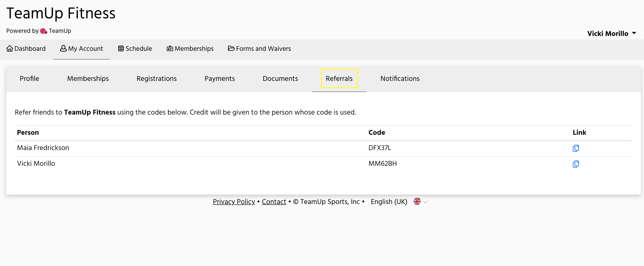Click the Dashboard home icon
The image size is (644, 266).
9,48
